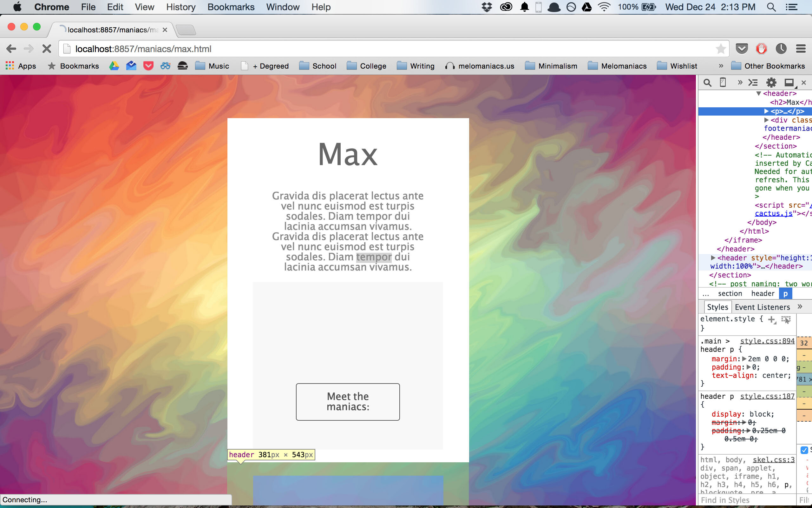The height and width of the screenshot is (508, 812).
Task: Open the bell notification menu bar icon
Action: point(524,7)
